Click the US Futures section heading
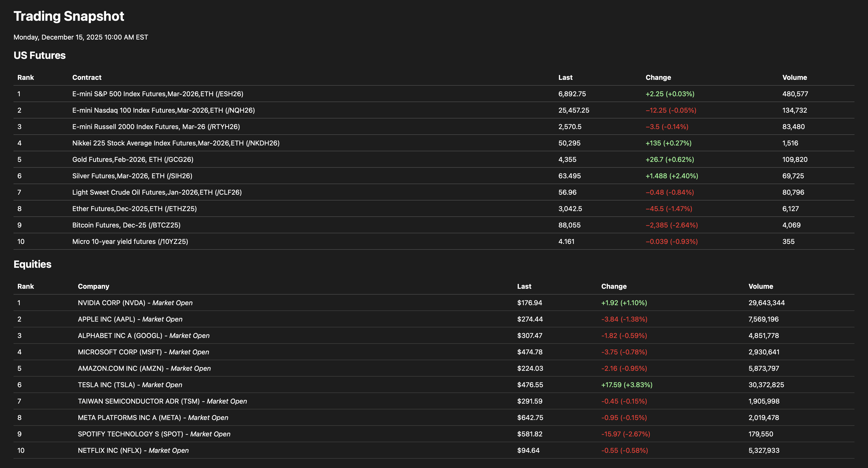Image resolution: width=868 pixels, height=468 pixels. point(40,55)
